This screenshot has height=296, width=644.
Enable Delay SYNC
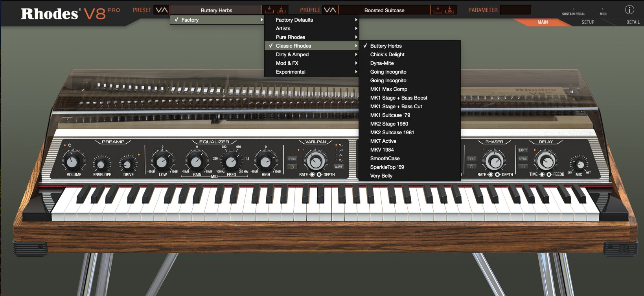[x=523, y=159]
